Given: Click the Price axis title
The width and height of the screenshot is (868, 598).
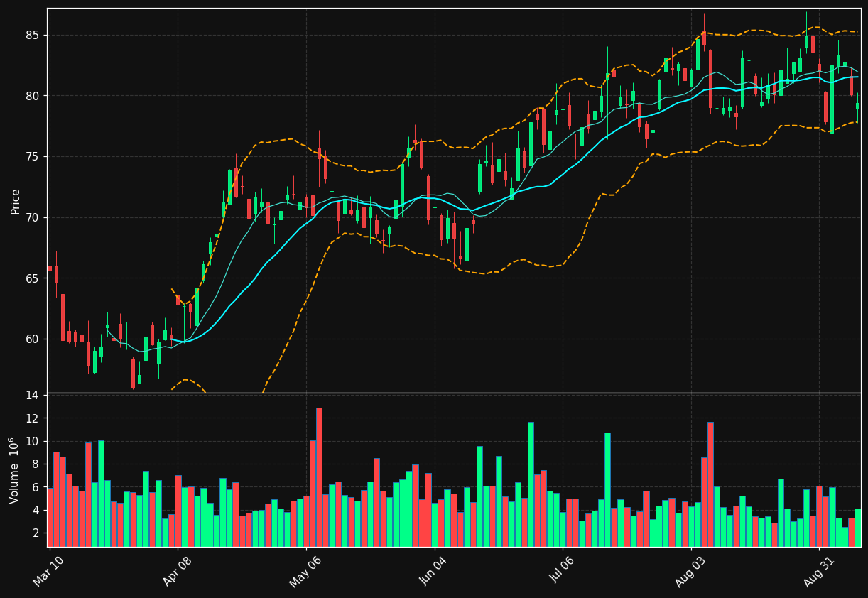Looking at the screenshot, I should tap(16, 201).
